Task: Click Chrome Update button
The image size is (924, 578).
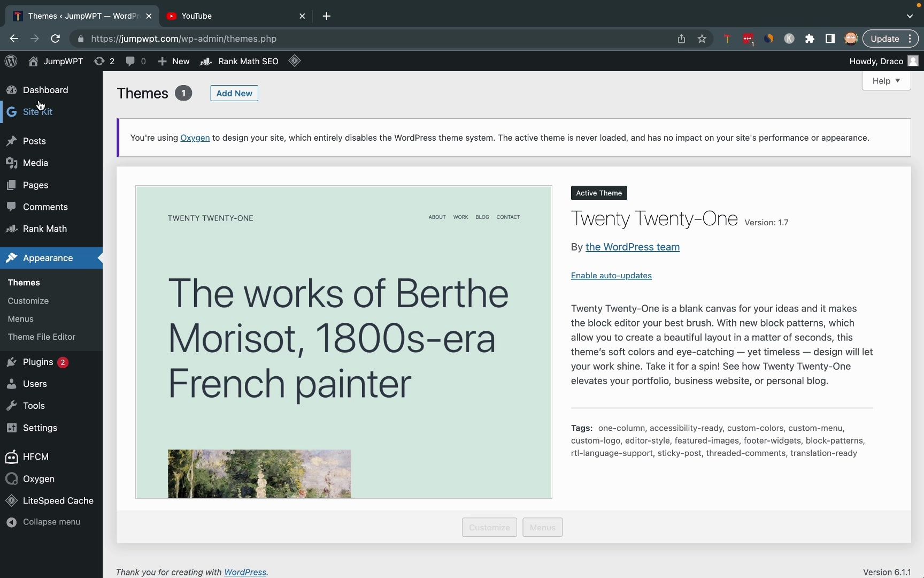Action: pos(884,39)
